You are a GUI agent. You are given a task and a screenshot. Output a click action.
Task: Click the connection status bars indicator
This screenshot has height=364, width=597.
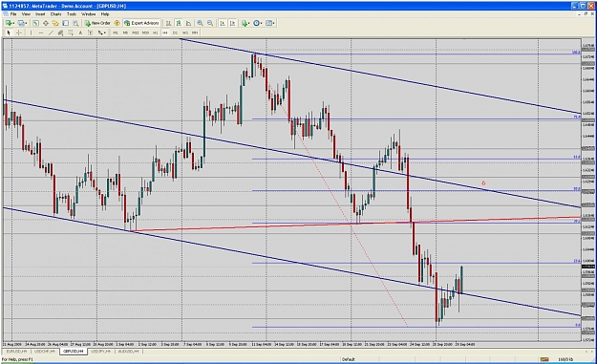click(544, 359)
